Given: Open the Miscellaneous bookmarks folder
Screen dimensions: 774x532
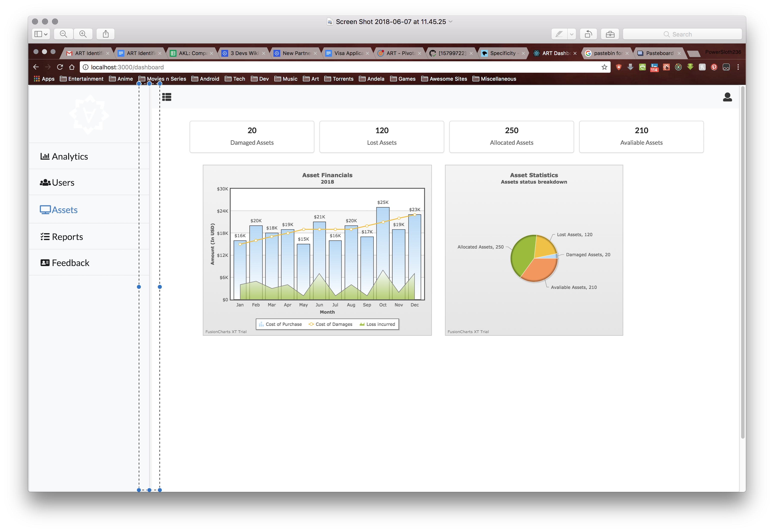Looking at the screenshot, I should (x=494, y=79).
